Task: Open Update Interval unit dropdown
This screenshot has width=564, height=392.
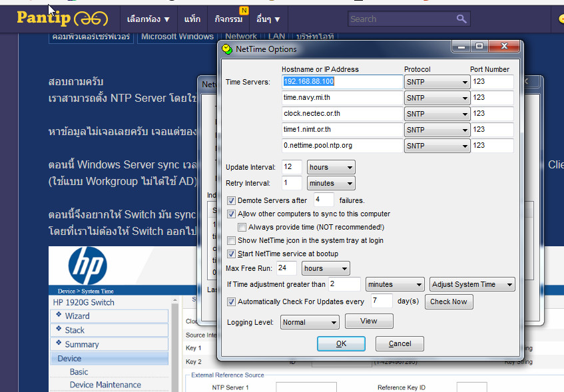Action: [x=331, y=167]
